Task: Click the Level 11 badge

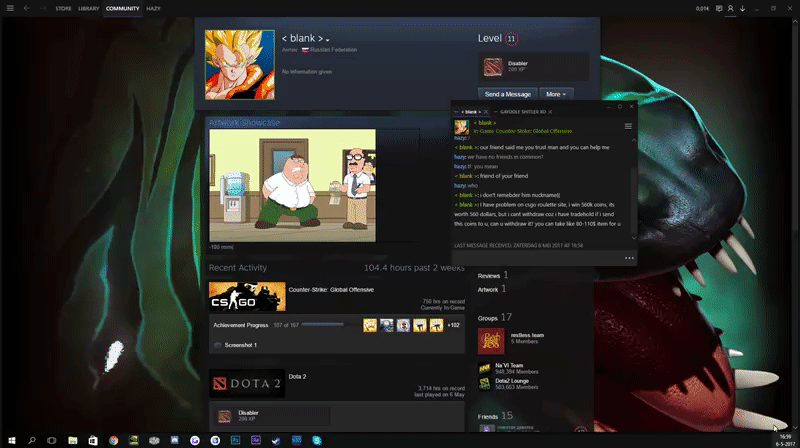Action: [x=511, y=39]
